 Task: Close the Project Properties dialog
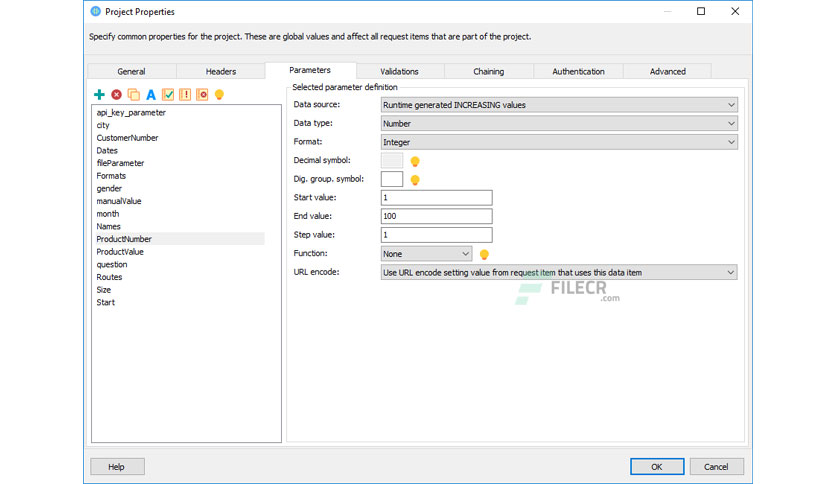pyautogui.click(x=735, y=11)
